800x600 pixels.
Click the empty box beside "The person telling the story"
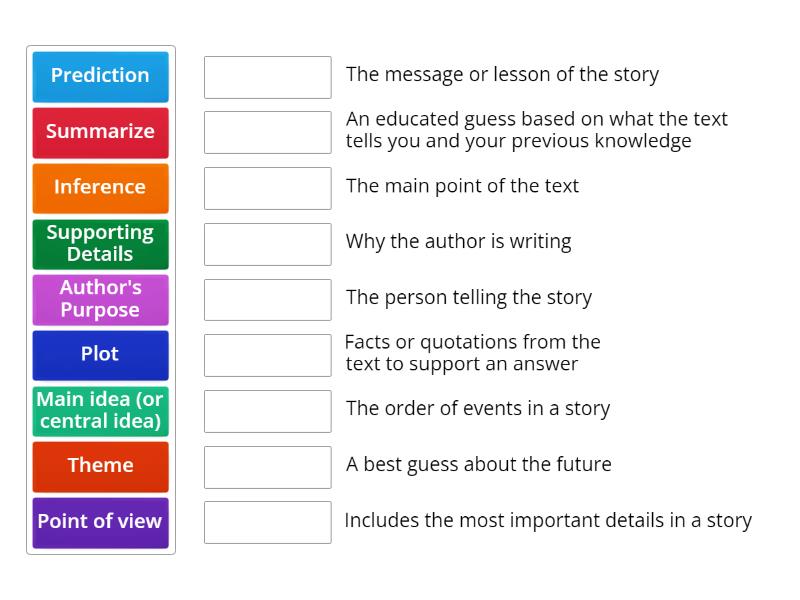click(x=267, y=299)
